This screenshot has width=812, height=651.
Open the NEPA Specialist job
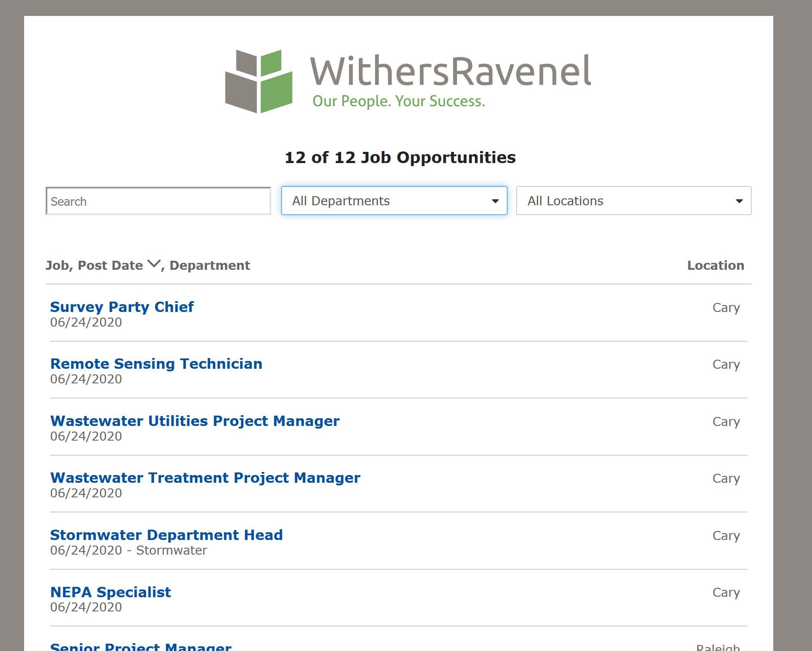coord(110,592)
